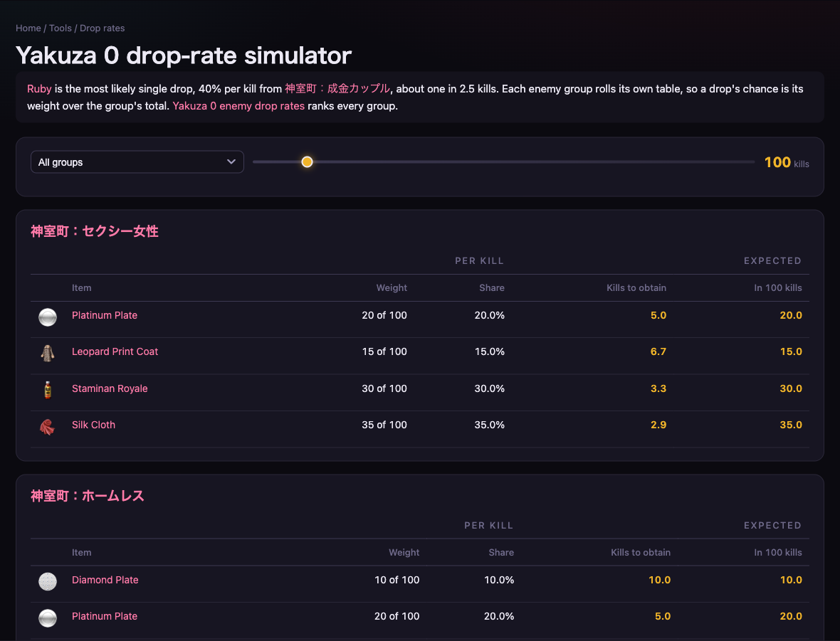Click Drop rates in the breadcrumb
The width and height of the screenshot is (840, 641).
coord(103,28)
